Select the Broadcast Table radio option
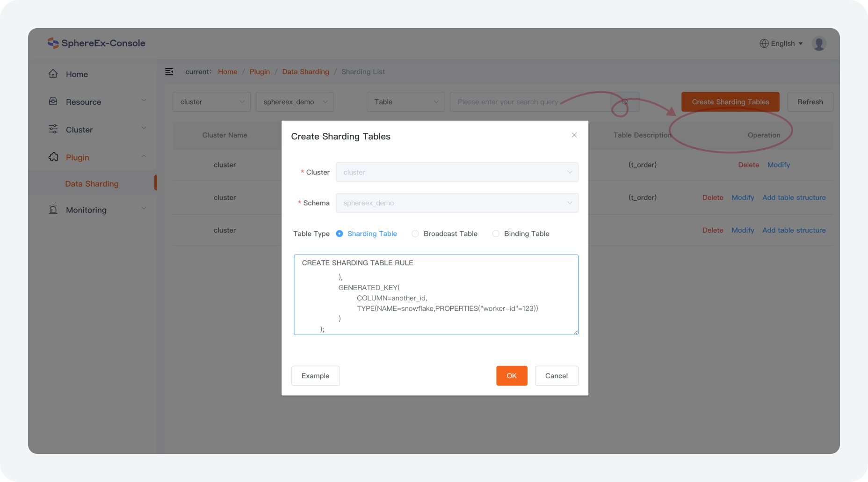Image resolution: width=868 pixels, height=482 pixels. coord(415,234)
